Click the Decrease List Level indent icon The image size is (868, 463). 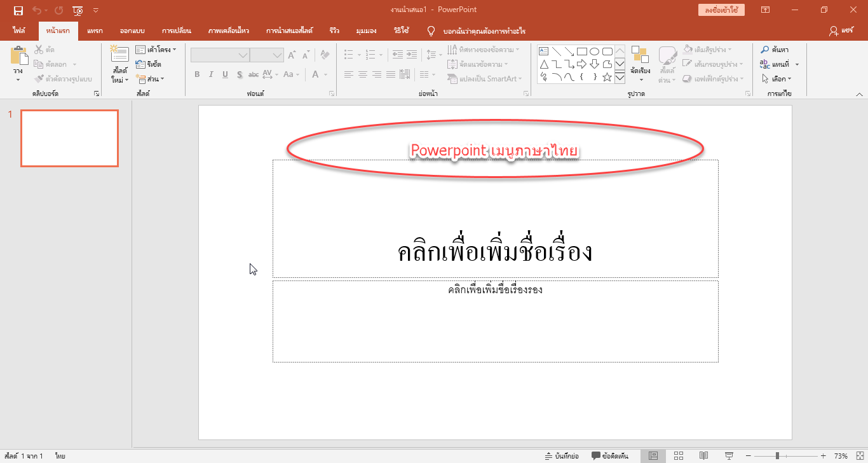click(398, 55)
